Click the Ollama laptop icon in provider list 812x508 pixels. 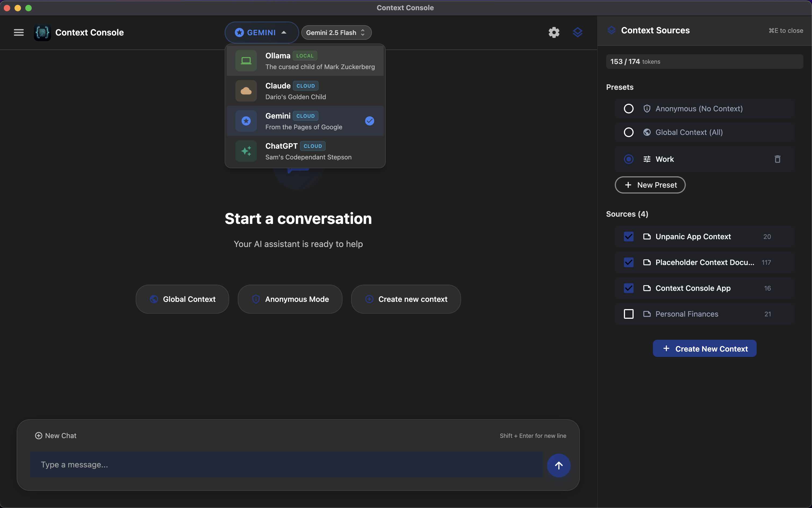246,60
